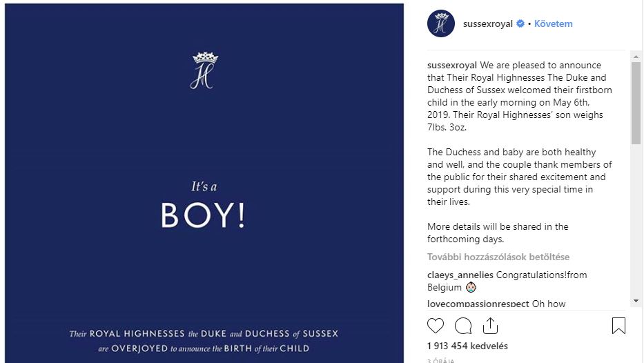Like the post with the heart icon

point(436,326)
